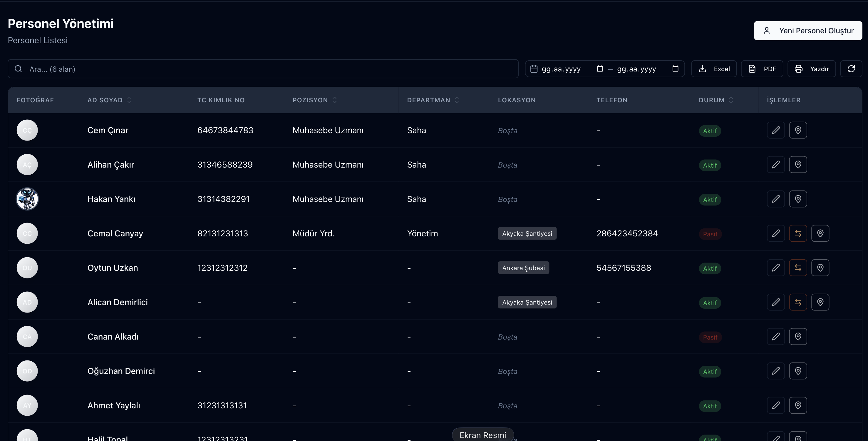Open location pin for Alican Demirlici
Image resolution: width=868 pixels, height=441 pixels.
pyautogui.click(x=820, y=302)
